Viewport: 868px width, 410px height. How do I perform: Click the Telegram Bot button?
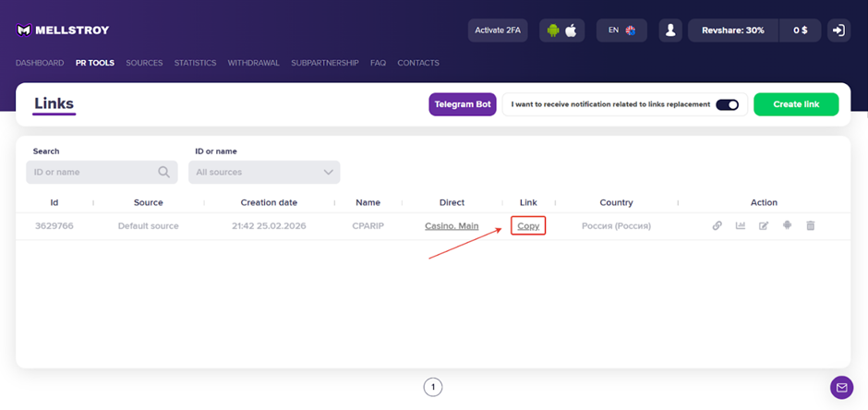click(463, 104)
